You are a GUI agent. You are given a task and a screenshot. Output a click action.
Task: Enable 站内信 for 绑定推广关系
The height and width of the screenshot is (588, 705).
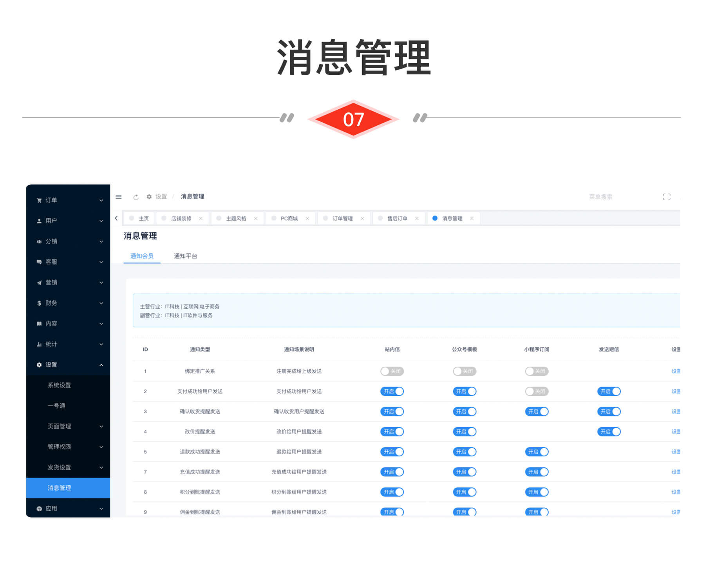pyautogui.click(x=392, y=371)
